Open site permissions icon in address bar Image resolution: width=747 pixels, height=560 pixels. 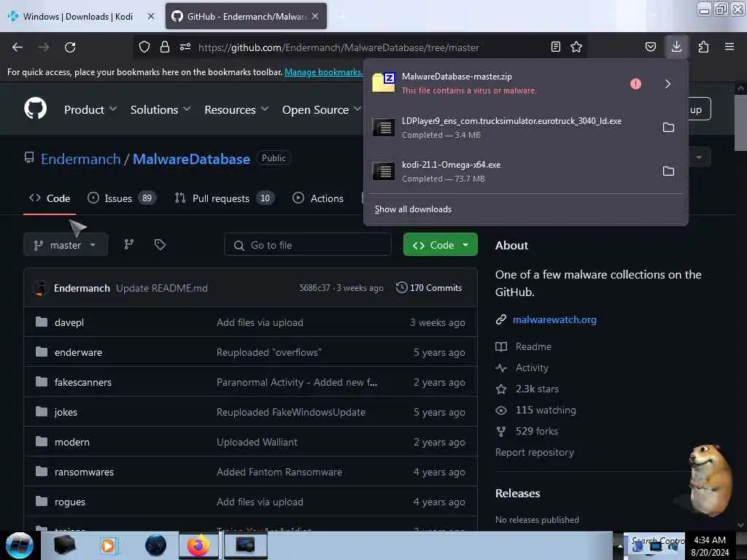click(x=185, y=47)
